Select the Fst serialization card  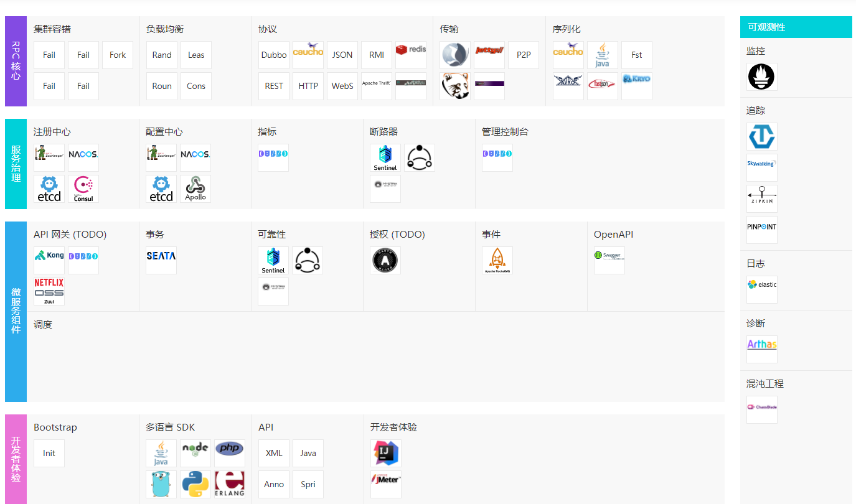pyautogui.click(x=637, y=55)
